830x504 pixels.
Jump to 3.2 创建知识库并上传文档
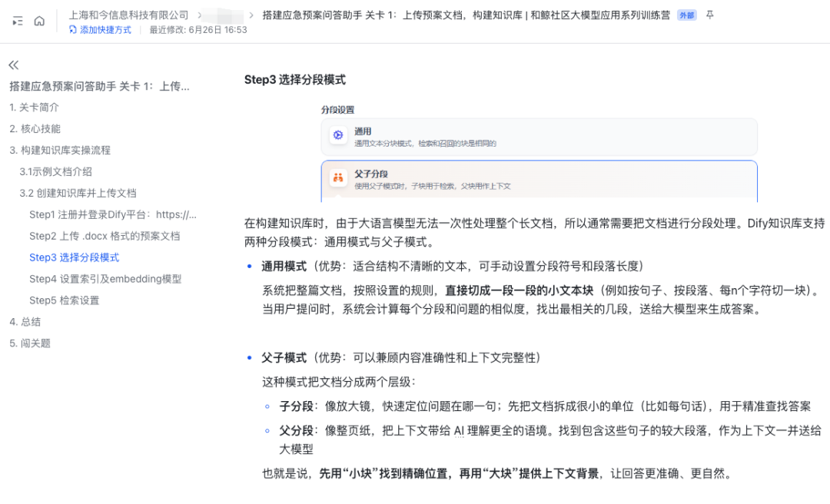point(78,194)
